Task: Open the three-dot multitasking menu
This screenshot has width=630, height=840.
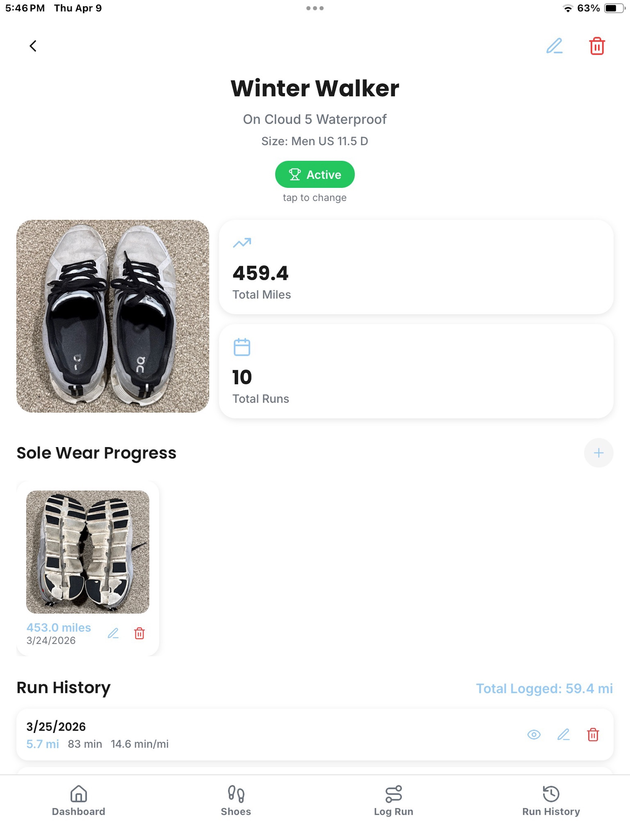Action: click(x=315, y=8)
